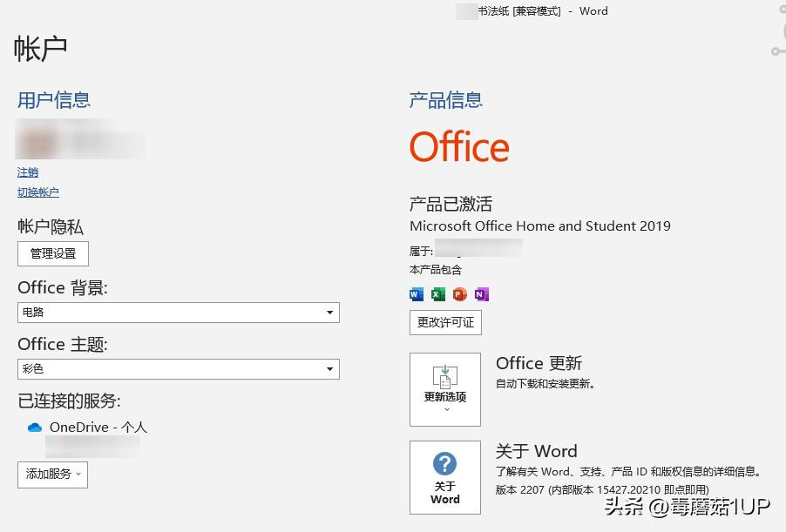Click the 关于 Word question mark icon
This screenshot has width=786, height=532.
coord(445,461)
